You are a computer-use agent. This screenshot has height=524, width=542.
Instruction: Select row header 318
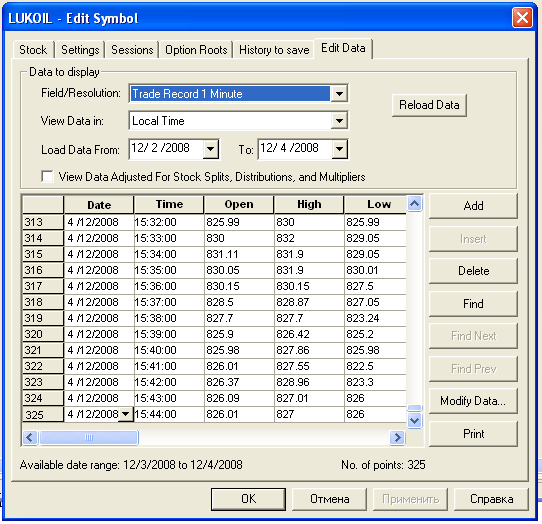(x=43, y=302)
